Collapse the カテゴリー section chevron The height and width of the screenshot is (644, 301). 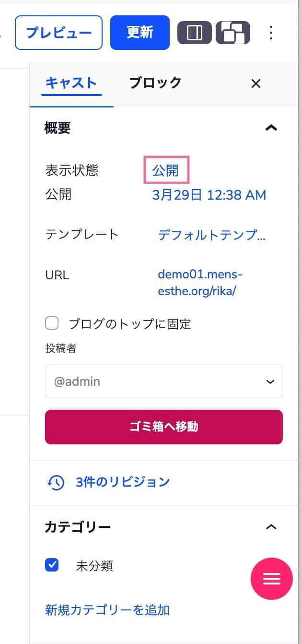coord(271,527)
